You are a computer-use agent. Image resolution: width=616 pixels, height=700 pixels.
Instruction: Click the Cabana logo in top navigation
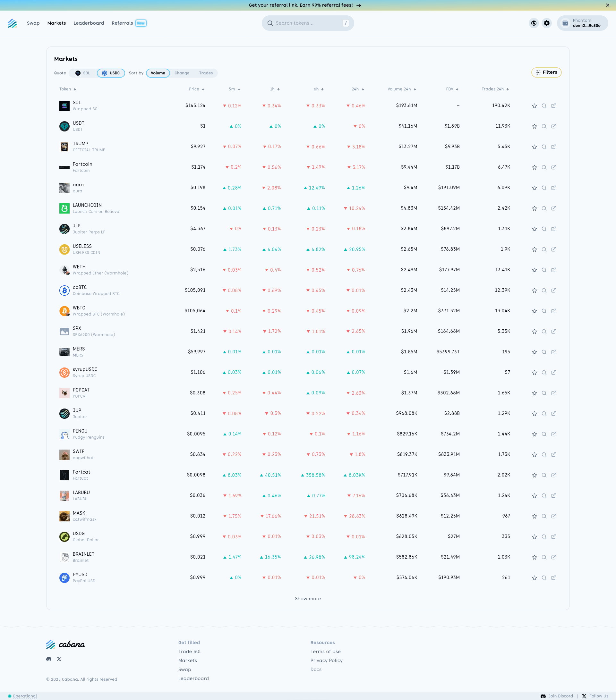(x=12, y=23)
